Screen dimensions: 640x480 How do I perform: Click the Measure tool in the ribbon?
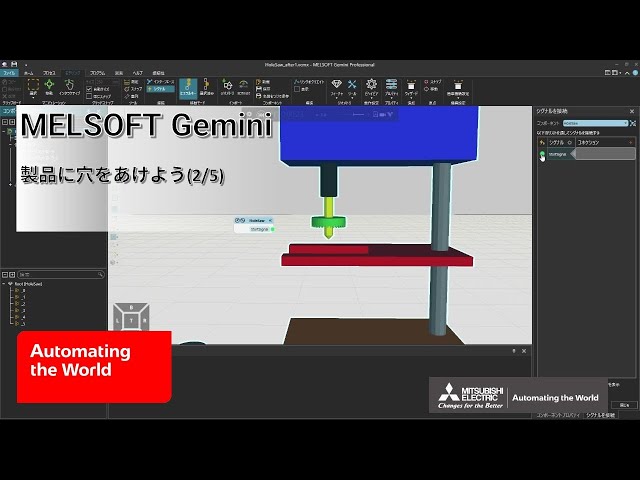pyautogui.click(x=132, y=82)
